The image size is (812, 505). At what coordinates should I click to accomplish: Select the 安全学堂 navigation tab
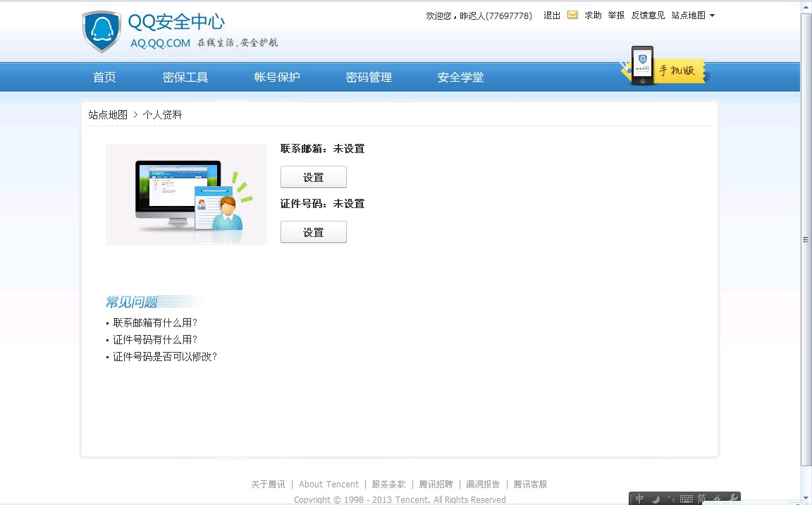(x=460, y=77)
